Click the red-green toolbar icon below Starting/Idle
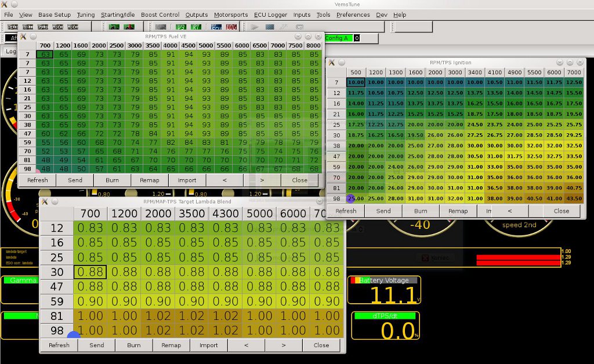Viewport: 594px width, 364px height. (129, 27)
